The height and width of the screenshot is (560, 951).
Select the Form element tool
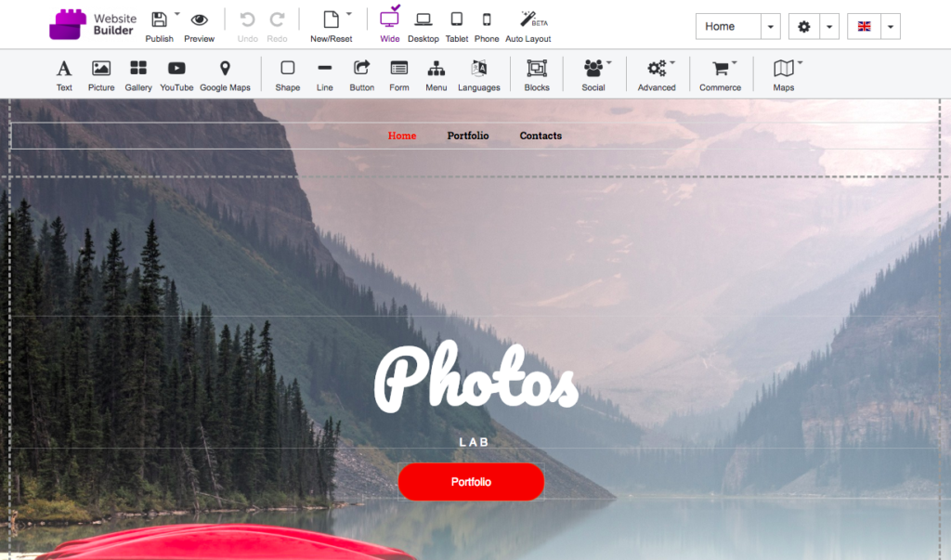(399, 75)
